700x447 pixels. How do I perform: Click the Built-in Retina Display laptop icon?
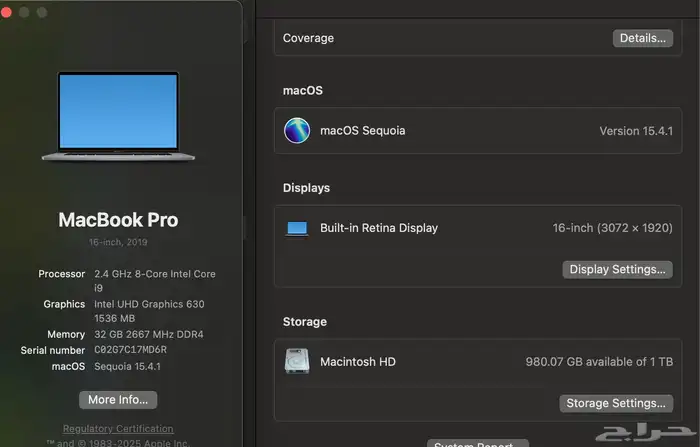pyautogui.click(x=297, y=229)
